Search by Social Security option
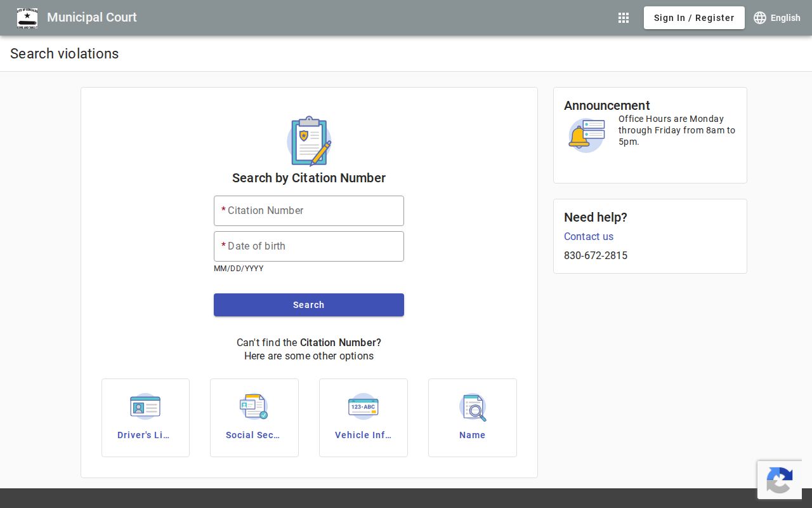This screenshot has height=508, width=812. (x=254, y=418)
